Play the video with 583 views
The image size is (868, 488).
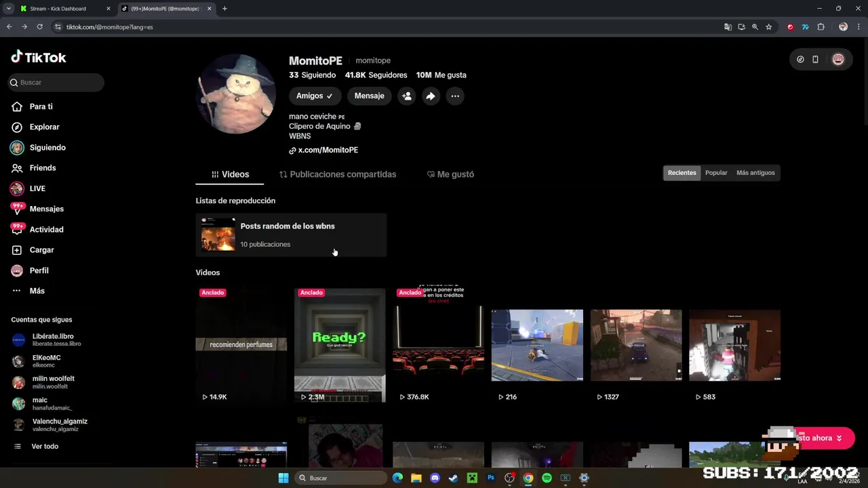[734, 345]
